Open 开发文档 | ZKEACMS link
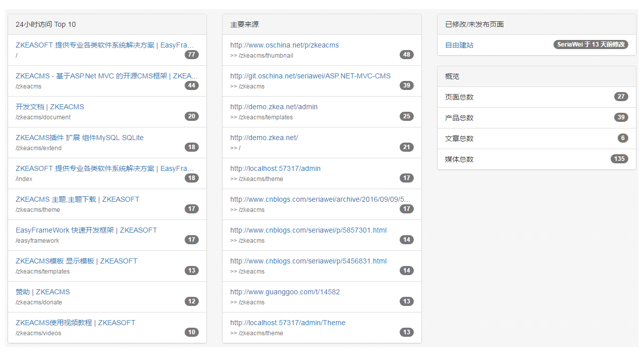 click(50, 107)
